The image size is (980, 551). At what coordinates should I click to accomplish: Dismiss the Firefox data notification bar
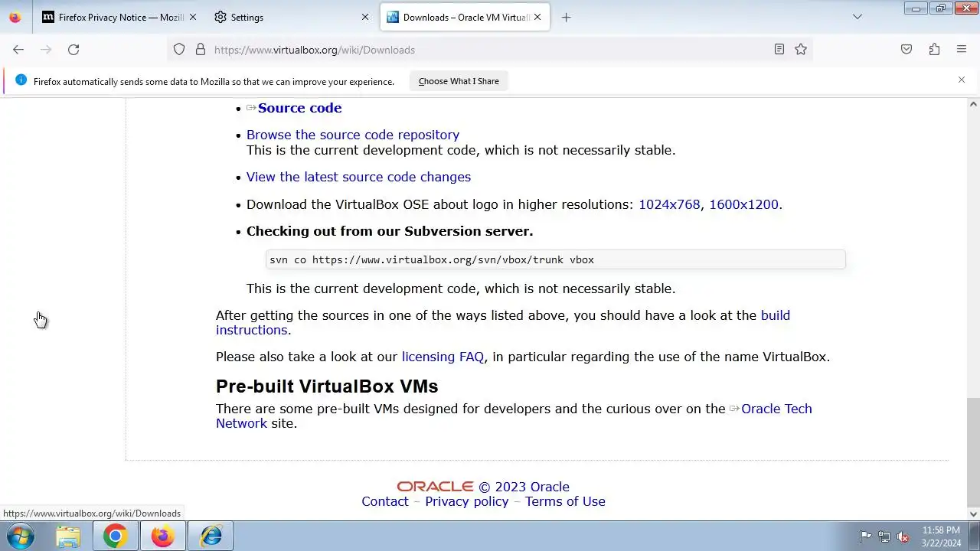coord(962,80)
